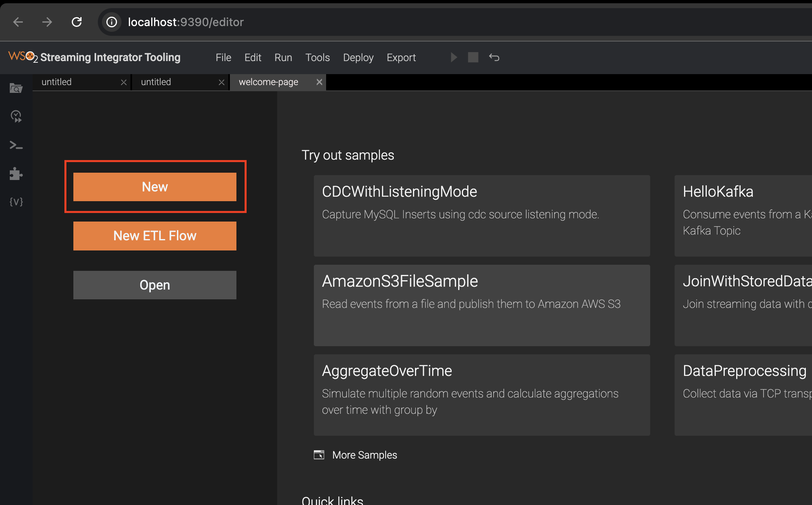812x505 pixels.
Task: Open the output console sidebar icon
Action: [16, 145]
